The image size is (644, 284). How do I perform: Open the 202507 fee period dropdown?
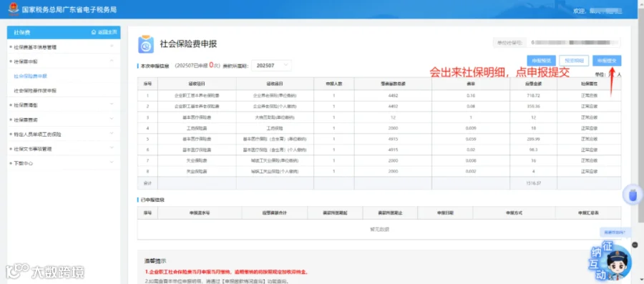[x=271, y=65]
